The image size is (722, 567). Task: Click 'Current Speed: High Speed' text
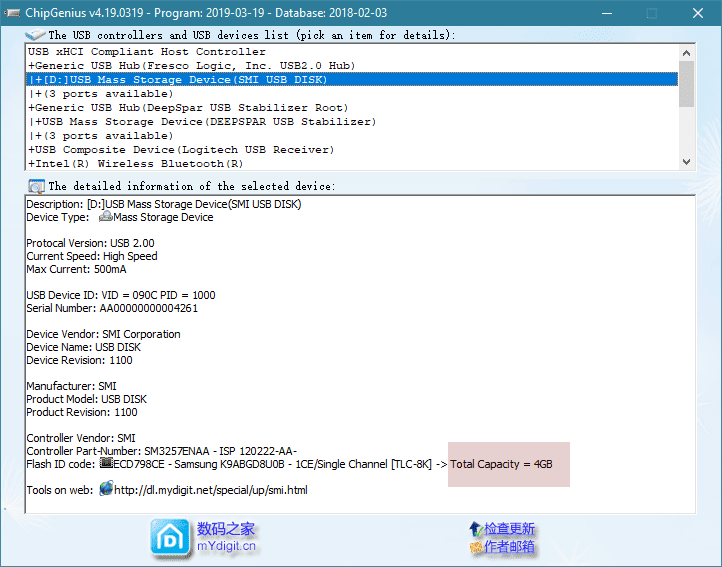click(x=92, y=256)
